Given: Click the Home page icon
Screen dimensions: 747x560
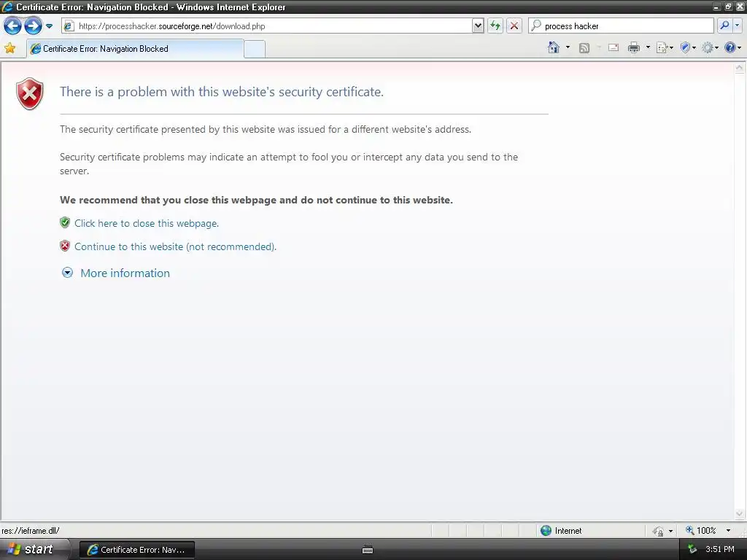Looking at the screenshot, I should (x=554, y=47).
